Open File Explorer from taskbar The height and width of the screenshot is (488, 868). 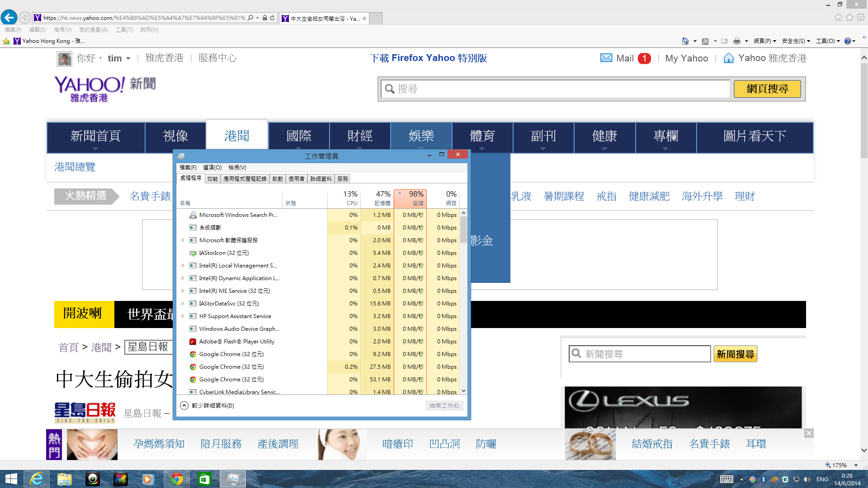[64, 479]
